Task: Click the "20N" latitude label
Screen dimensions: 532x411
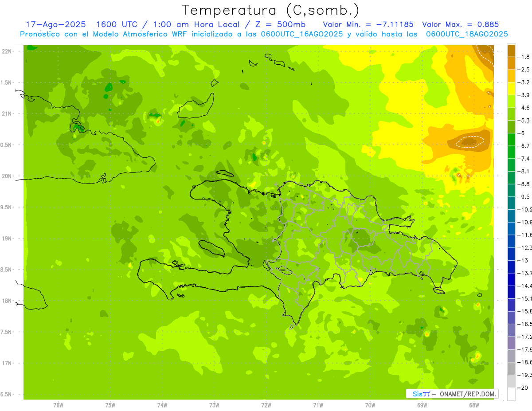Action: click(8, 176)
